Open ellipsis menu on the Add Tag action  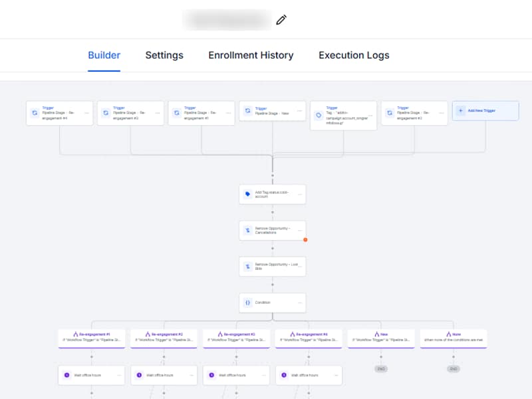click(x=300, y=194)
